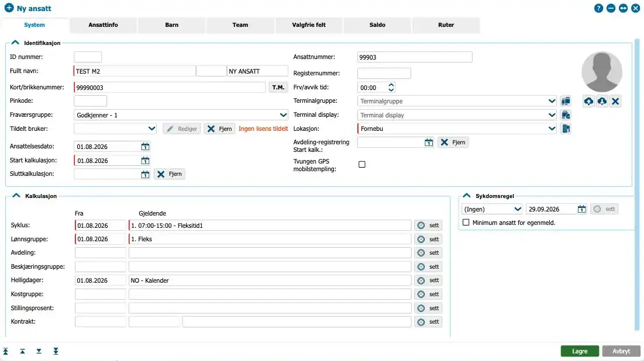Image resolution: width=644 pixels, height=361 pixels.
Task: Click the building icon beside Lokasjon
Action: tap(566, 129)
